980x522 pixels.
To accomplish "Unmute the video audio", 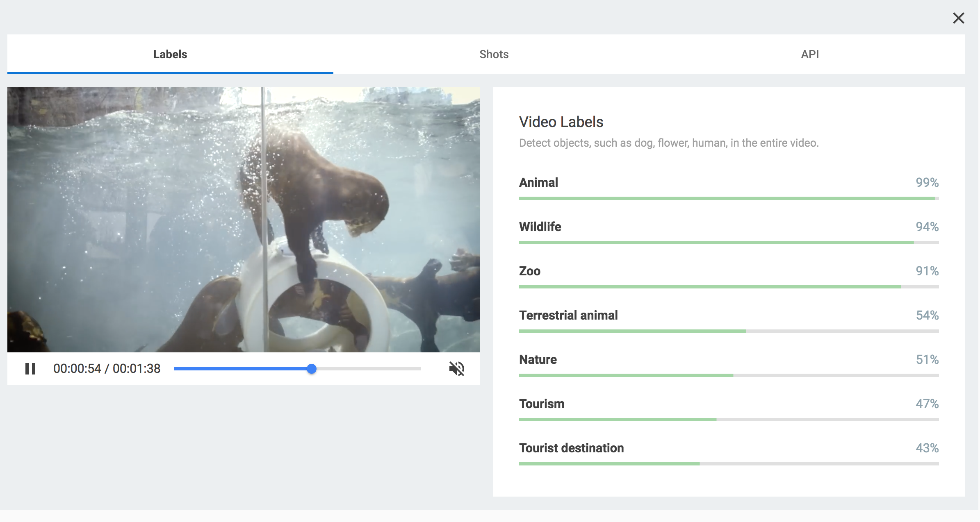I will [456, 368].
